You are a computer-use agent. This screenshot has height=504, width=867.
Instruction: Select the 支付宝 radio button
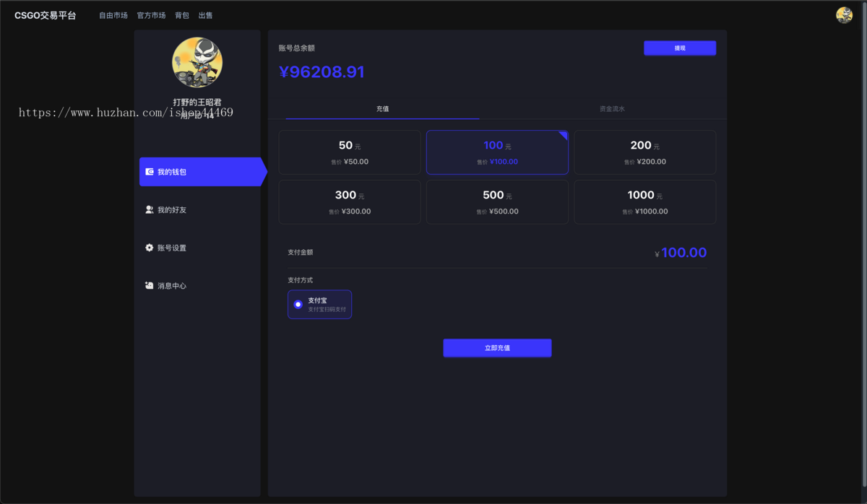click(x=298, y=305)
